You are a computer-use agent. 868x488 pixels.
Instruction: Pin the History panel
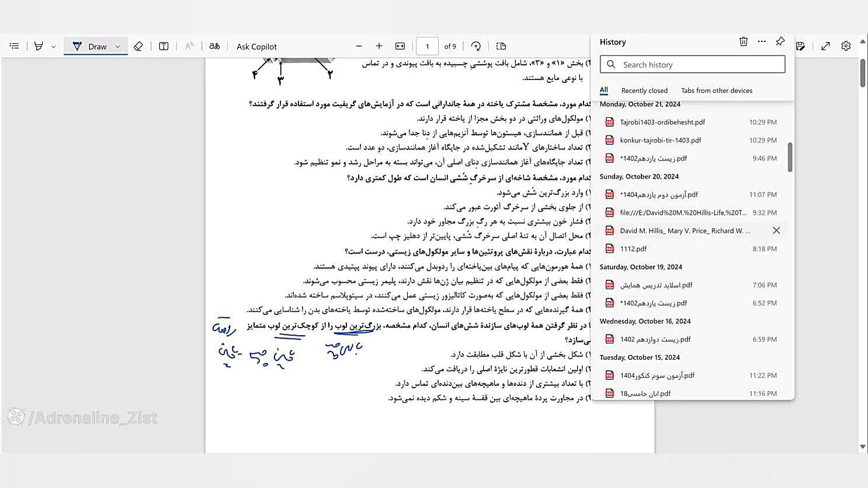[780, 41]
